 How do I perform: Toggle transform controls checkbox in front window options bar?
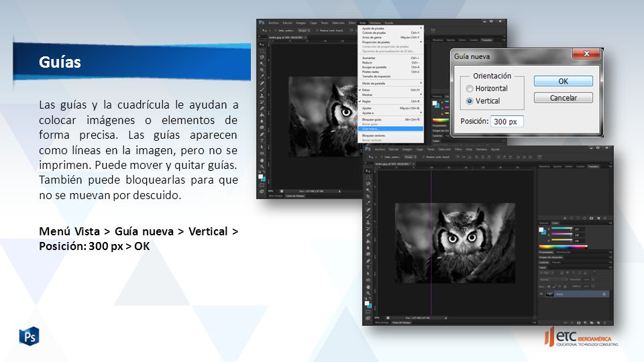click(423, 157)
